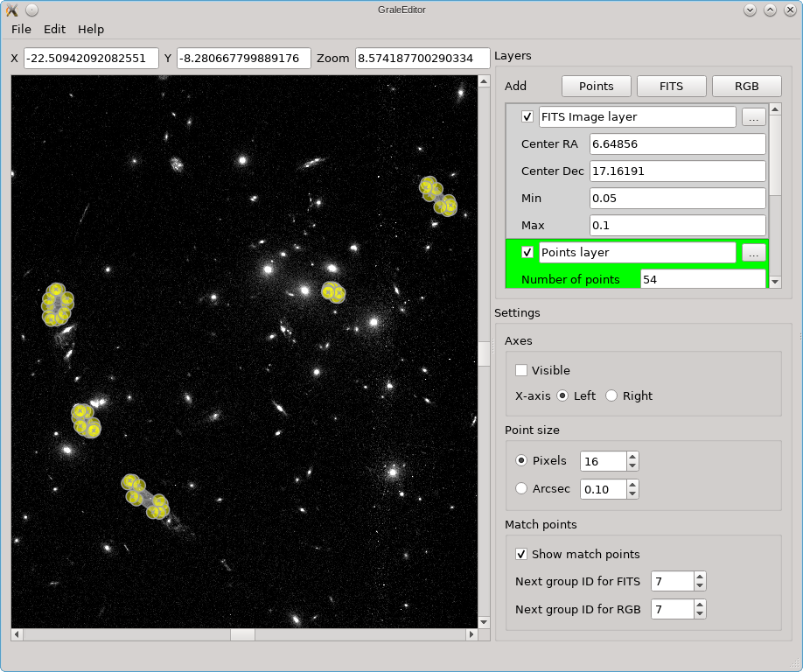Toggle Points layer visibility checkbox
Image resolution: width=803 pixels, height=672 pixels.
pos(527,253)
